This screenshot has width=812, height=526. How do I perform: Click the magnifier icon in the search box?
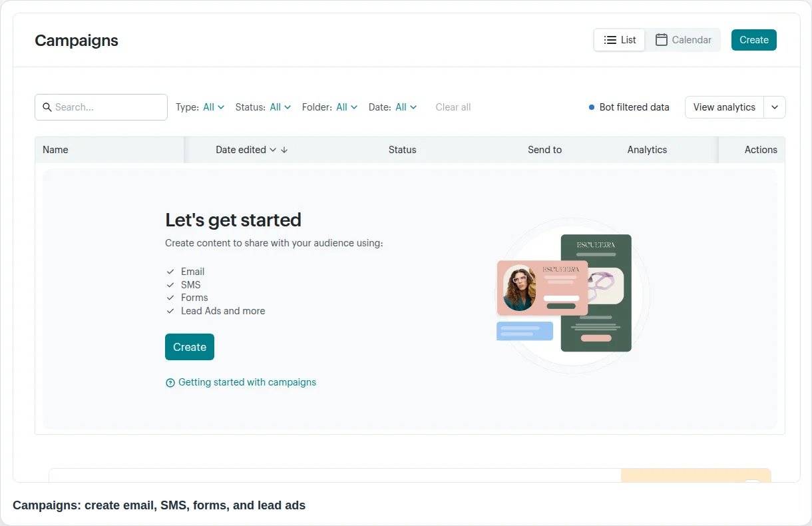[47, 107]
